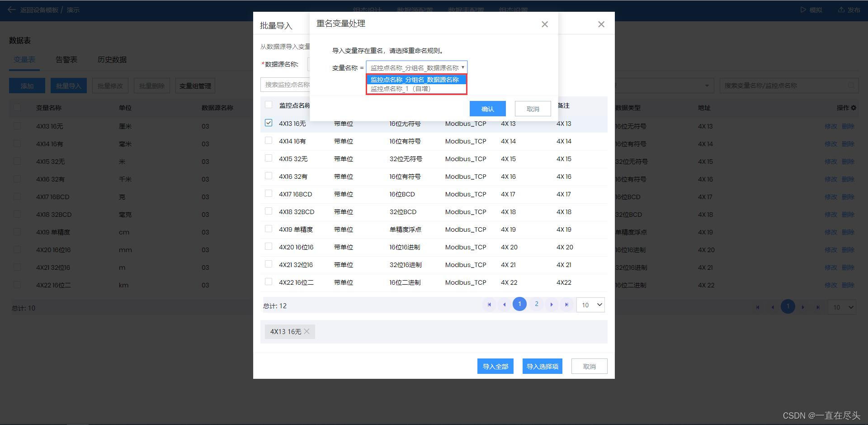This screenshot has height=425, width=868.
Task: Go to first page in background table
Action: (x=758, y=307)
